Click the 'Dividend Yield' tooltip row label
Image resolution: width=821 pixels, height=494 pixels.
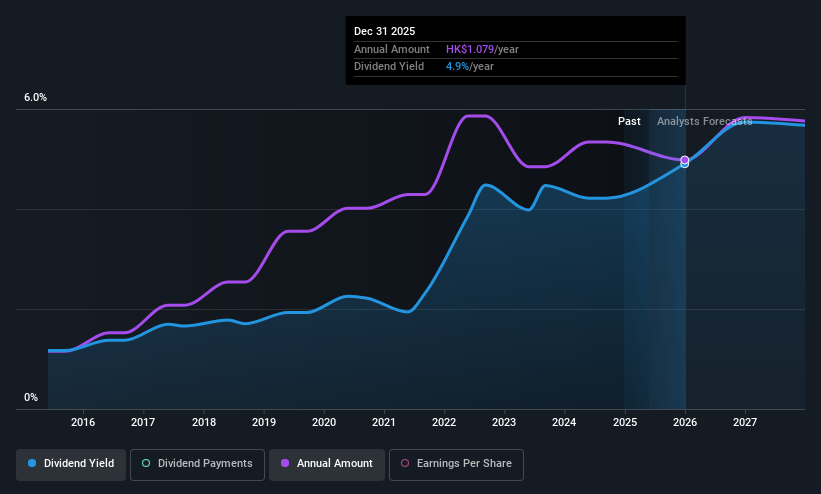coord(389,67)
